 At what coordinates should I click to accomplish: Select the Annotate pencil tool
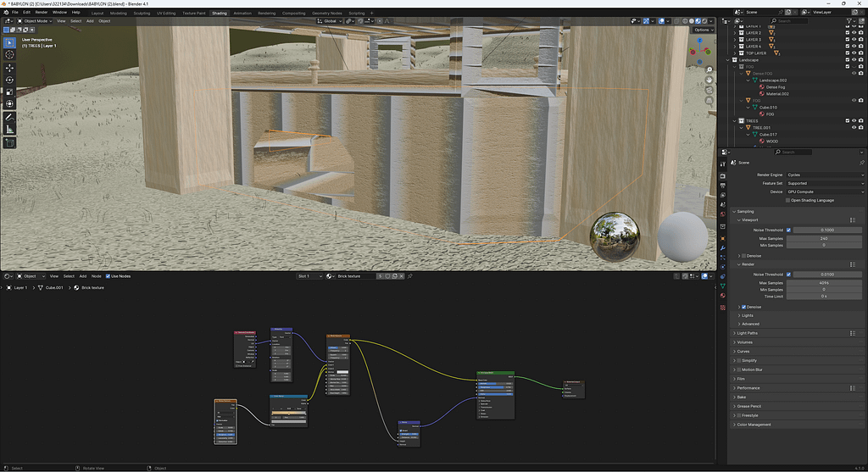(9, 116)
